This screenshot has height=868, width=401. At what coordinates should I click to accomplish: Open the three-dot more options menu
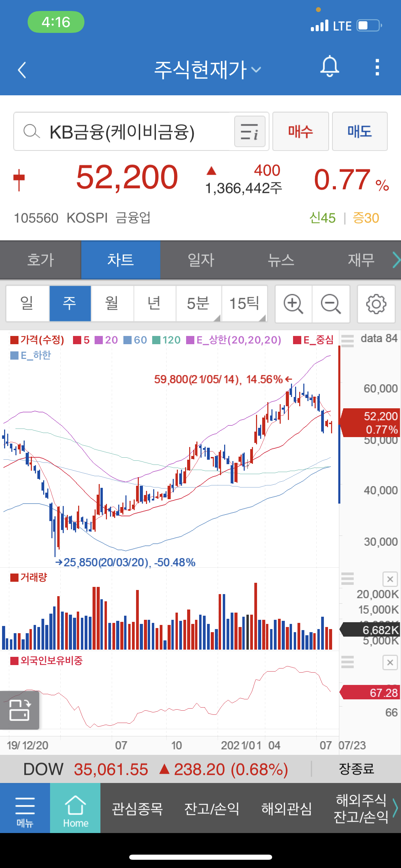377,67
